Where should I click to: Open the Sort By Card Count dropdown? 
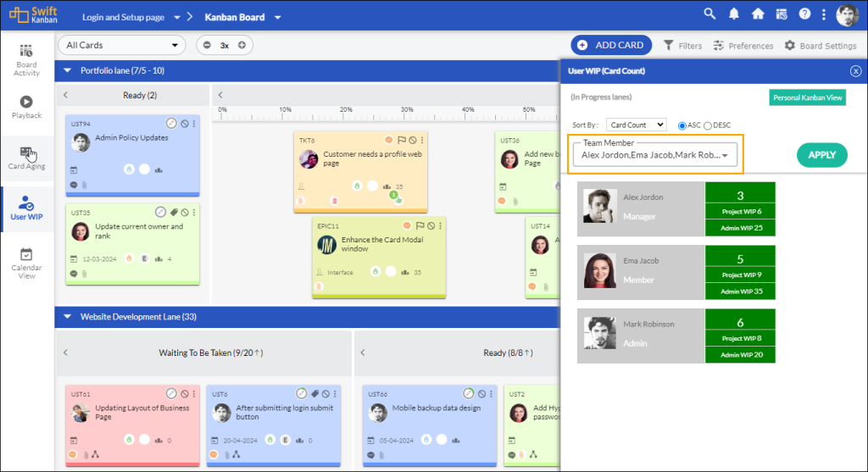(x=636, y=125)
